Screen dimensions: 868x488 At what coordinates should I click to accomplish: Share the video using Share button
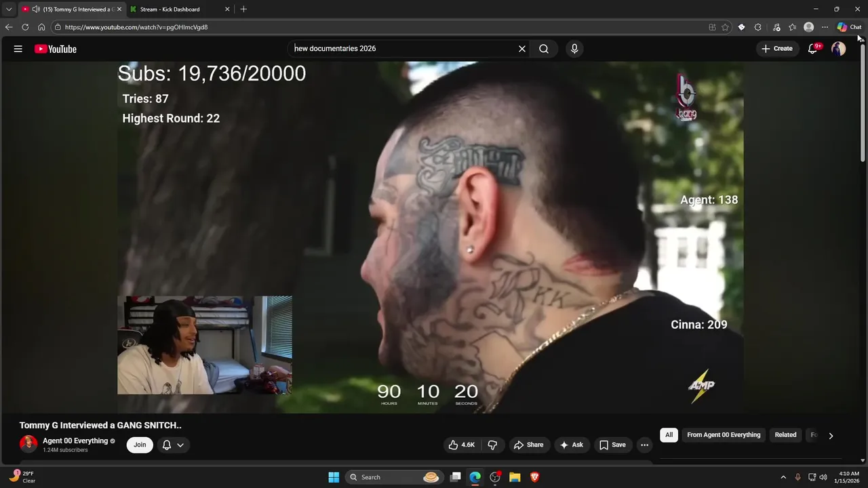528,445
